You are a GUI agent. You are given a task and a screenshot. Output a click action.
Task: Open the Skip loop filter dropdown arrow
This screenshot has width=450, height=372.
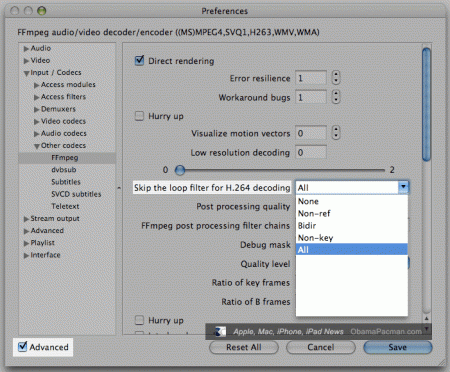click(403, 187)
